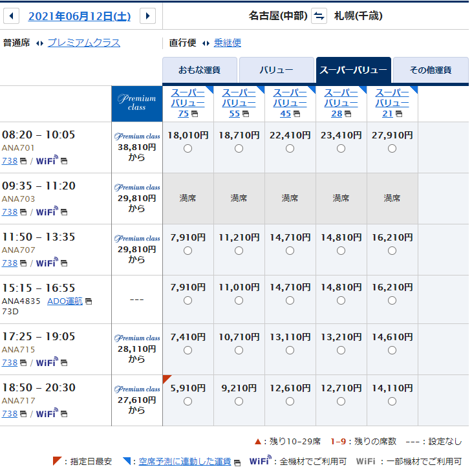Select 14,110円 fare for ANA717

(x=392, y=402)
